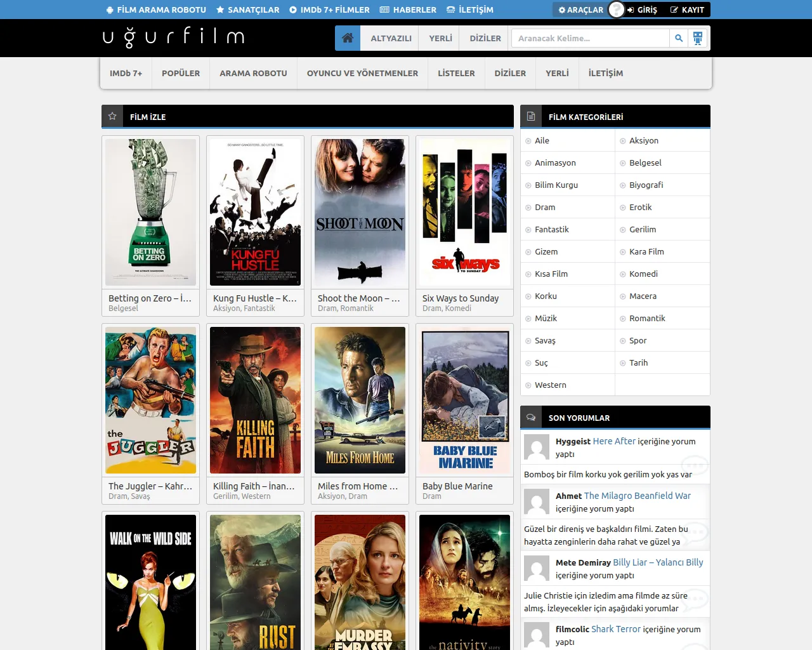Select the Erotik category
This screenshot has width=812, height=650.
tap(640, 207)
